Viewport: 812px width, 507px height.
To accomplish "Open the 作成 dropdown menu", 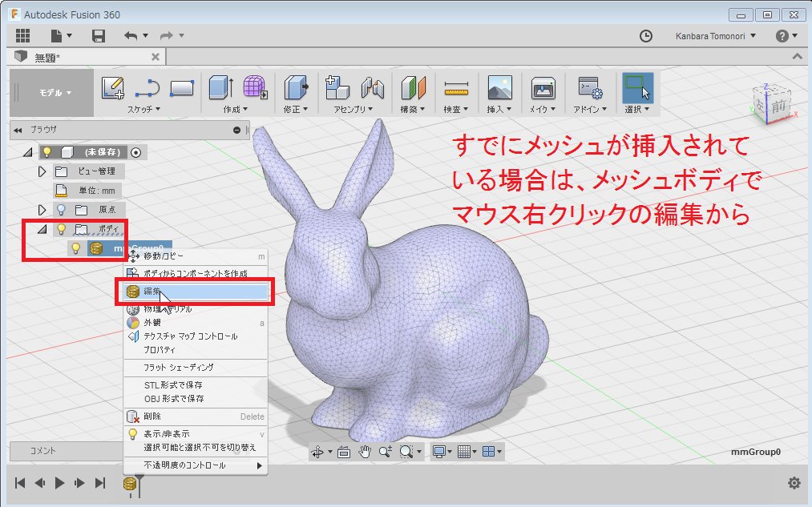I will point(236,109).
